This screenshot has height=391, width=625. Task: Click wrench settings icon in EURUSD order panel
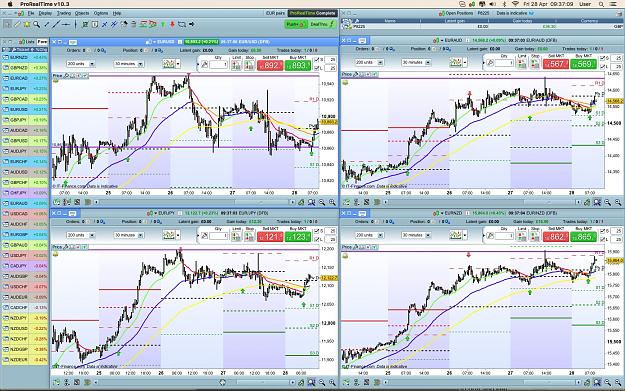[x=204, y=65]
